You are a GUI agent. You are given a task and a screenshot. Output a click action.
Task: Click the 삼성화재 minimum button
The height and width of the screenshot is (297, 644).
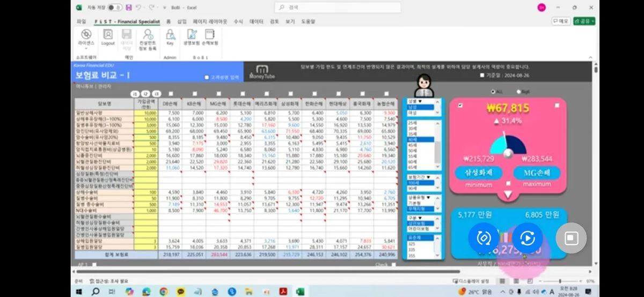point(478,173)
